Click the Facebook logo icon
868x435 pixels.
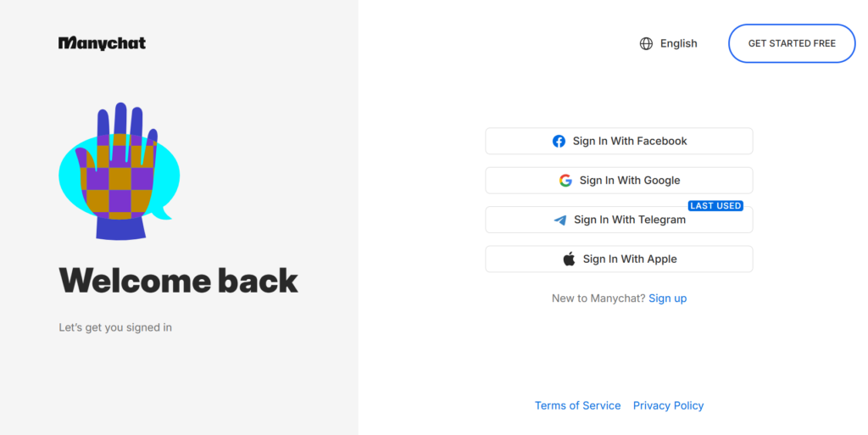(559, 141)
